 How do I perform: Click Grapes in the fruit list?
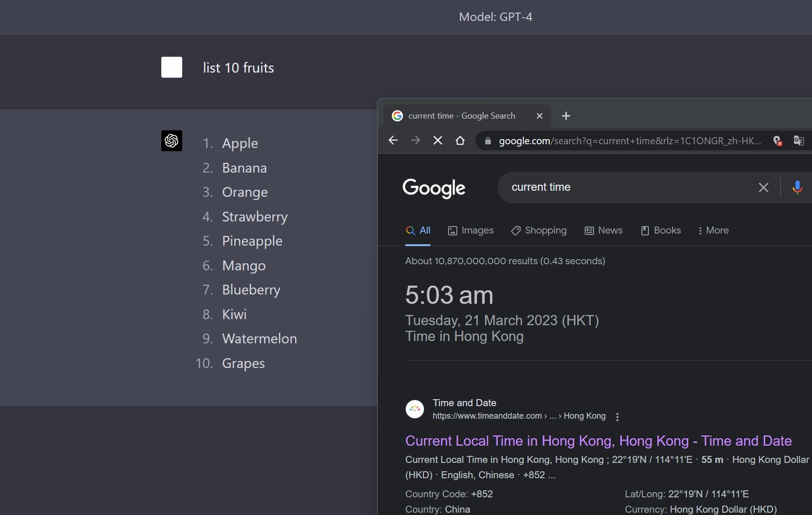point(244,363)
